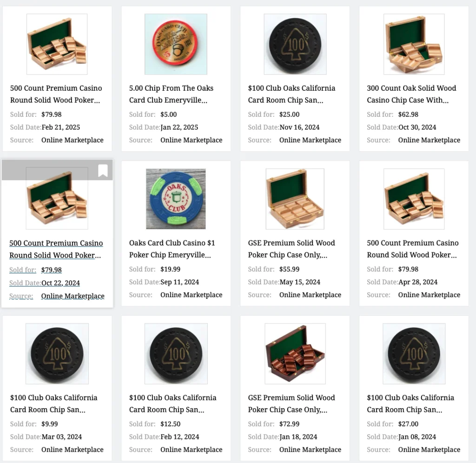
Task: Open the red Oaks $5 anniversary chip image
Action: 176,44
